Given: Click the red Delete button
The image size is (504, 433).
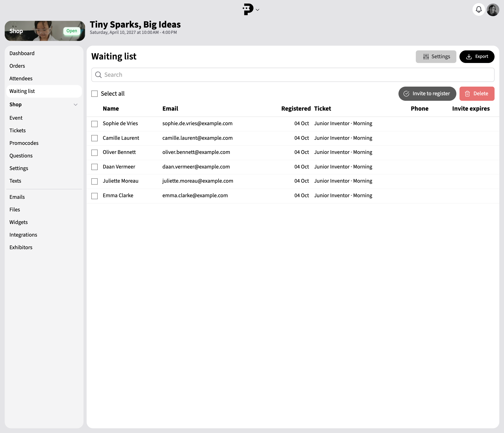Looking at the screenshot, I should [x=477, y=94].
